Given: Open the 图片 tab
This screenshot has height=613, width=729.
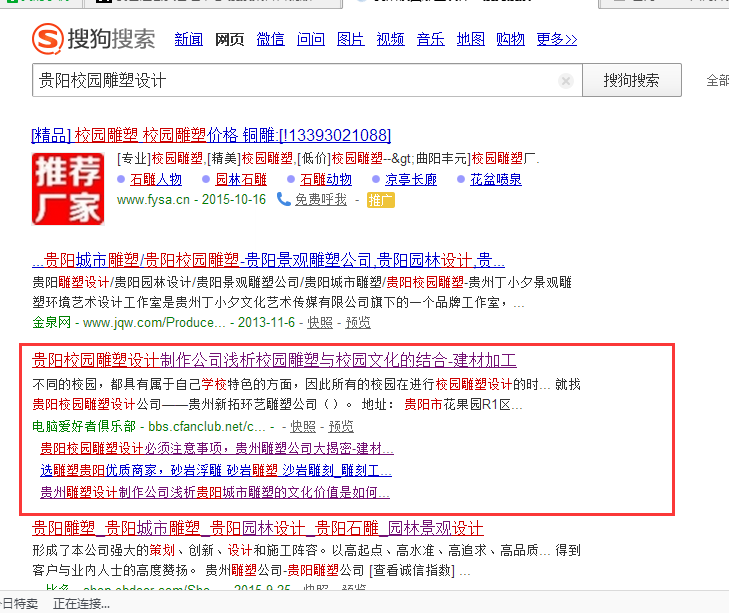Looking at the screenshot, I should 351,39.
